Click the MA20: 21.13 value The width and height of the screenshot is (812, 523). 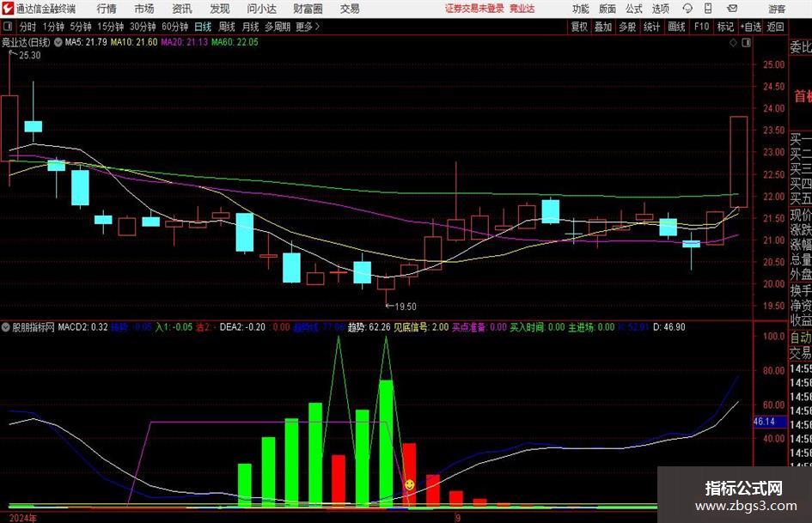tap(185, 42)
